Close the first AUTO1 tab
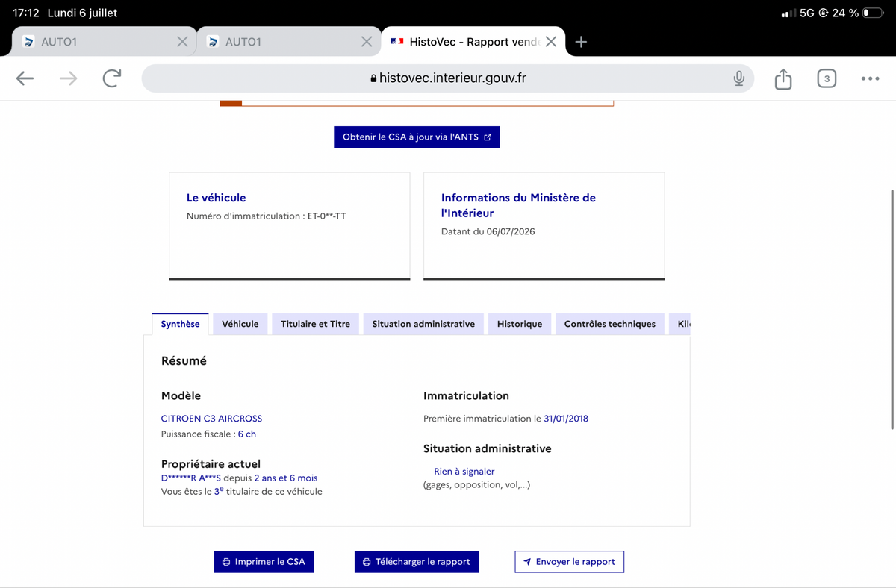Screen dimensions: 896x588 182,42
